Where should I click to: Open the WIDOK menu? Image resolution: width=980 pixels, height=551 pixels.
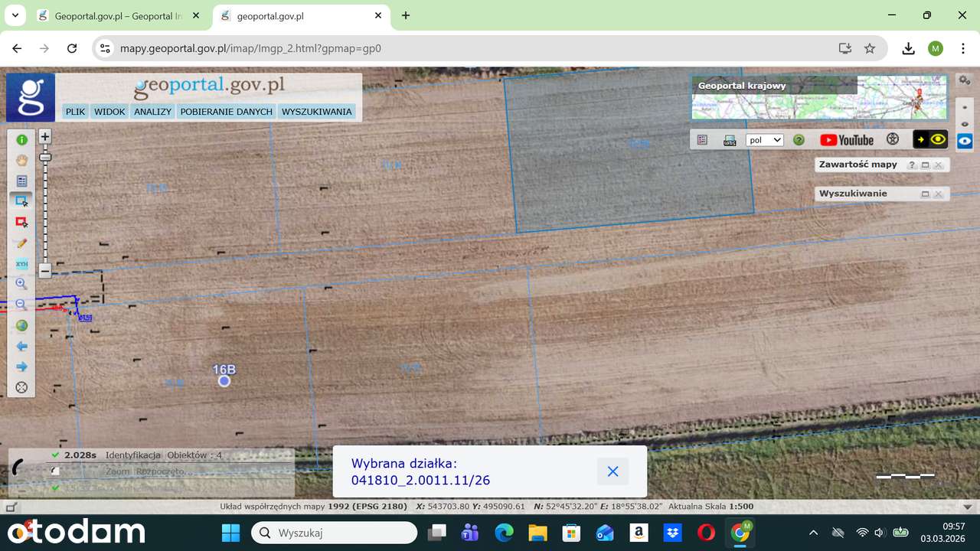[109, 112]
